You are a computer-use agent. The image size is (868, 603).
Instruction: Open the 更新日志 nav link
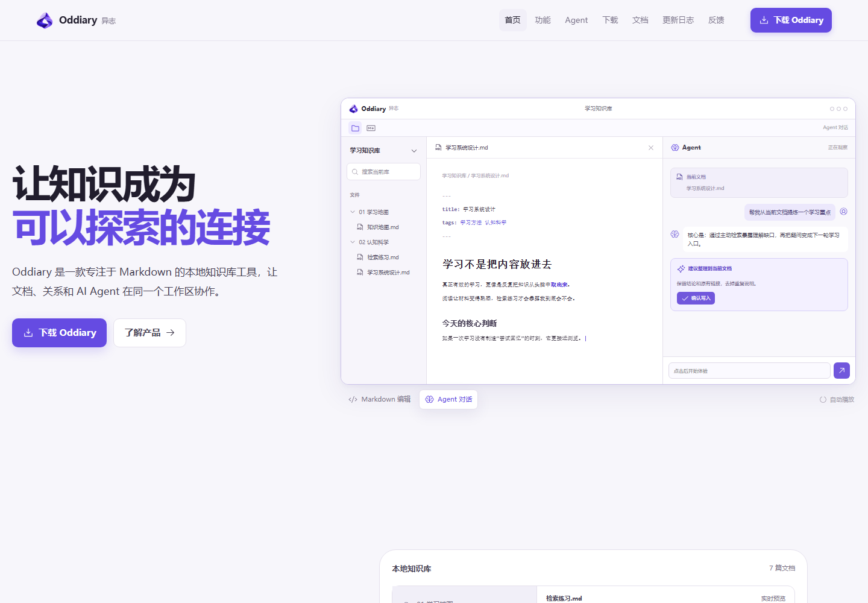(x=678, y=20)
